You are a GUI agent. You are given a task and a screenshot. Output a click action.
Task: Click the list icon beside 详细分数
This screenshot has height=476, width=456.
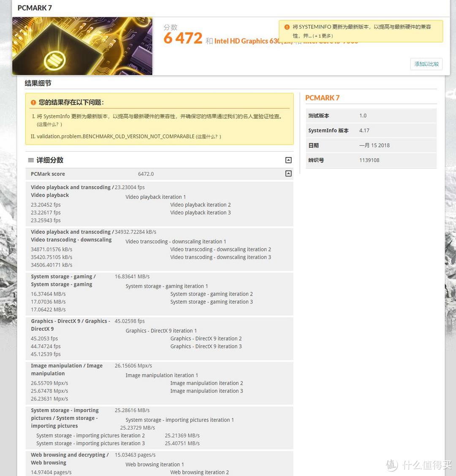(31, 160)
